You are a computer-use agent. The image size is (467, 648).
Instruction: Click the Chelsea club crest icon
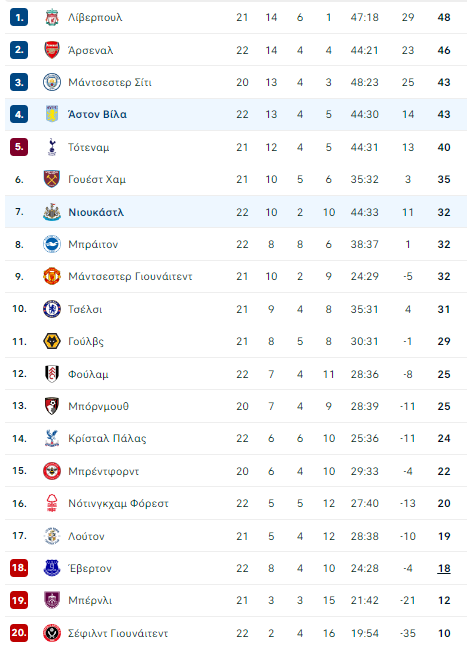pos(52,309)
